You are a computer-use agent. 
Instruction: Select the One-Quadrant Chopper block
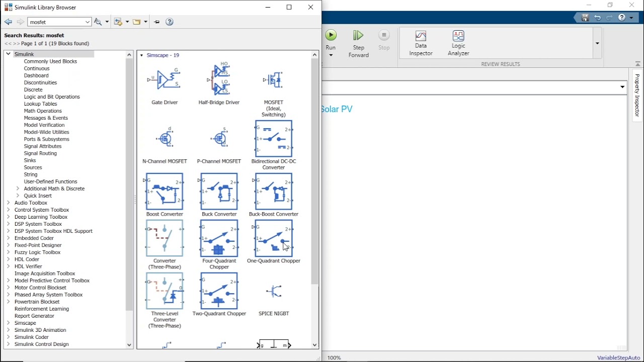tap(273, 238)
